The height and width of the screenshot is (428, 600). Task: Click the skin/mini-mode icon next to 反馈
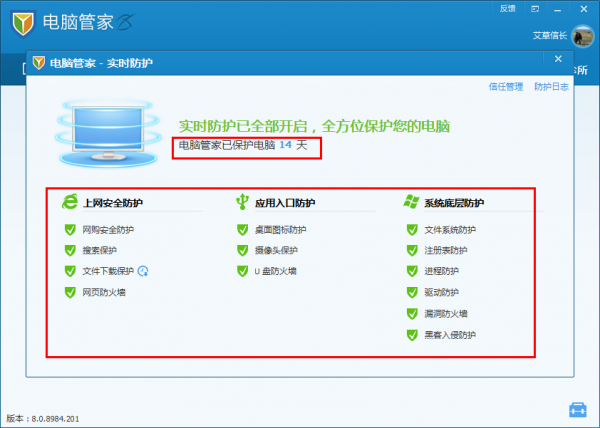pos(535,9)
